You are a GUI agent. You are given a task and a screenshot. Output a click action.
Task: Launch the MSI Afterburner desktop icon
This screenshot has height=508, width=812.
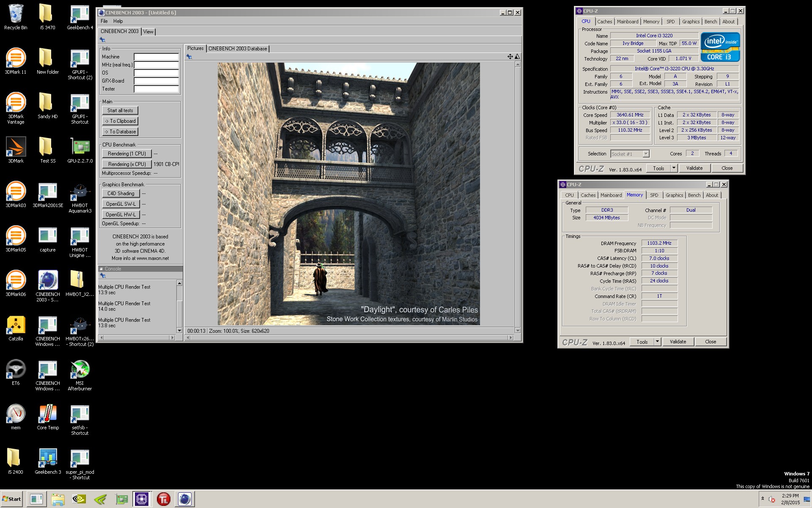tap(80, 375)
